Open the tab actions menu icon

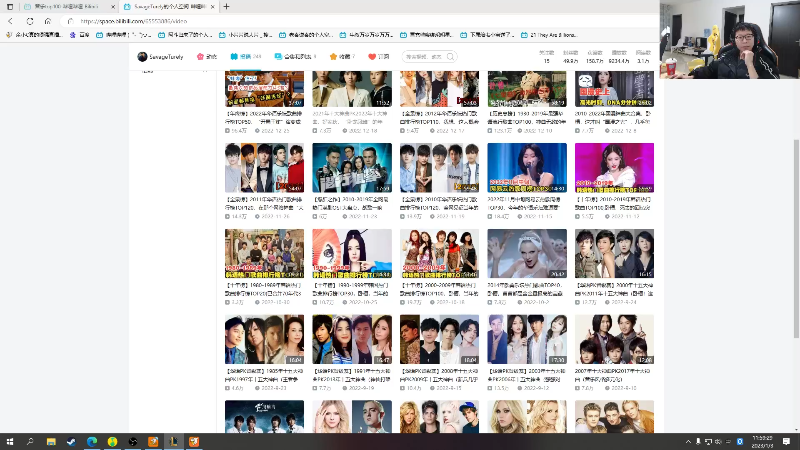pyautogui.click(x=10, y=7)
